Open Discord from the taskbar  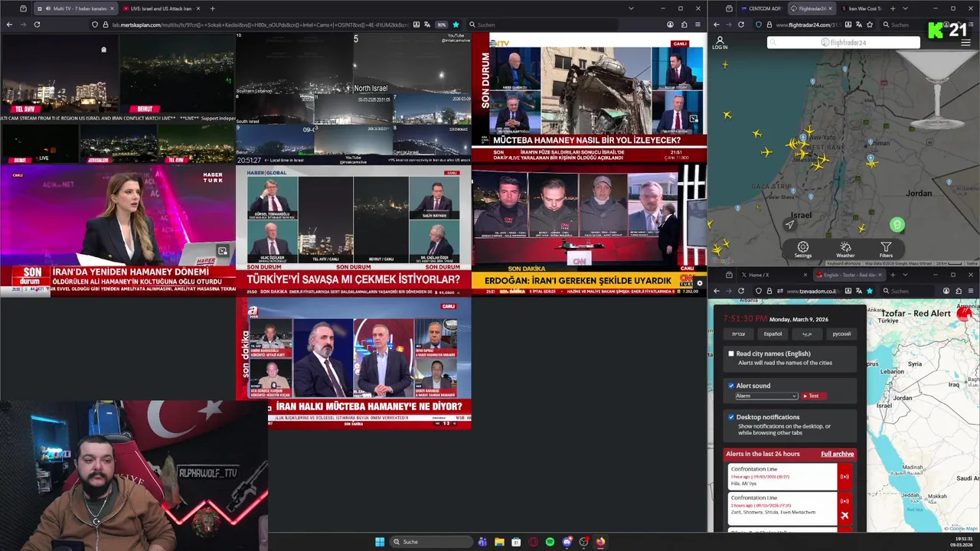pos(567,542)
